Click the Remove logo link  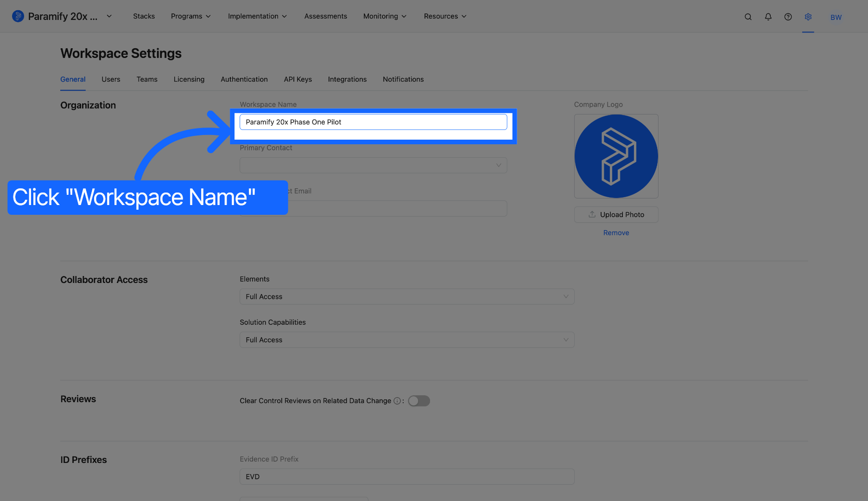point(616,233)
